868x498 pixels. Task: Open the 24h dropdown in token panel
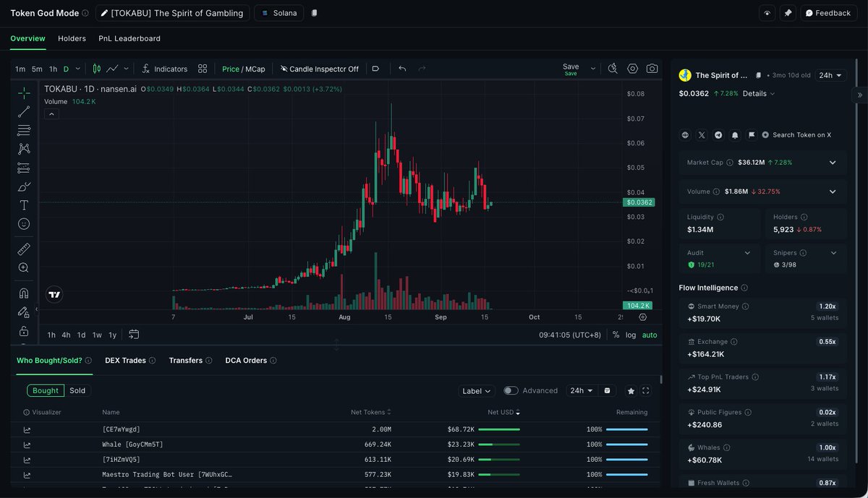click(830, 75)
